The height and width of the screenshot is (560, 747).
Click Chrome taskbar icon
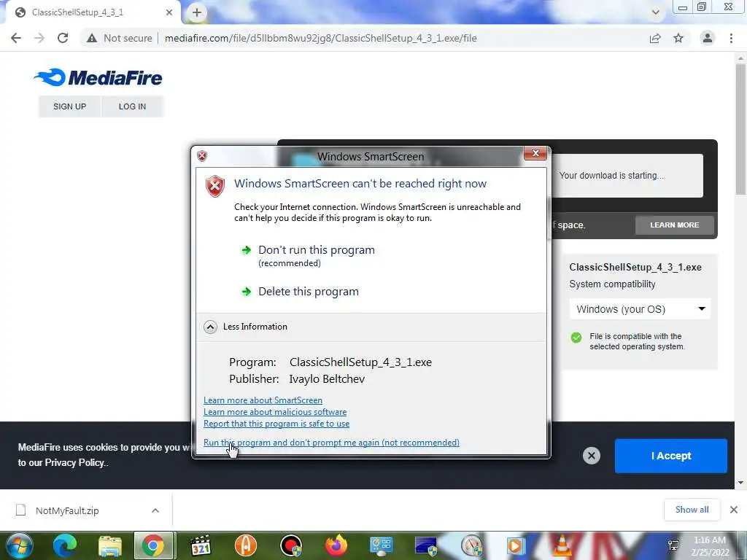tap(153, 545)
